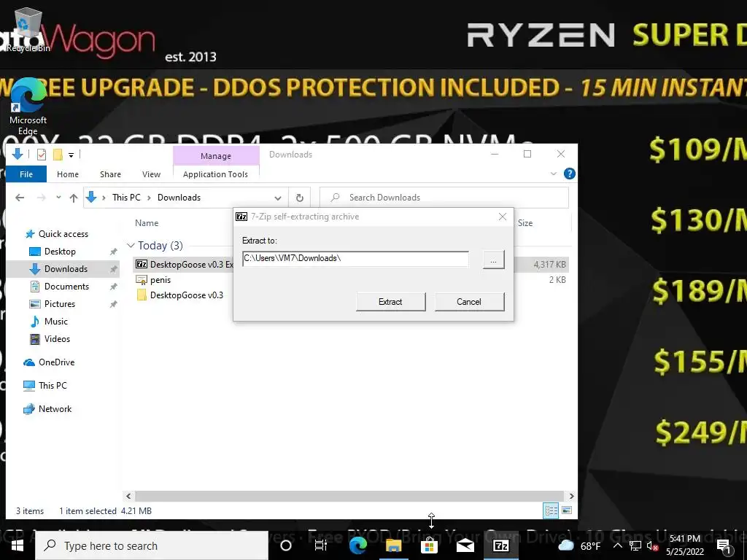The image size is (747, 560).
Task: Select the file named penis
Action: point(153,280)
